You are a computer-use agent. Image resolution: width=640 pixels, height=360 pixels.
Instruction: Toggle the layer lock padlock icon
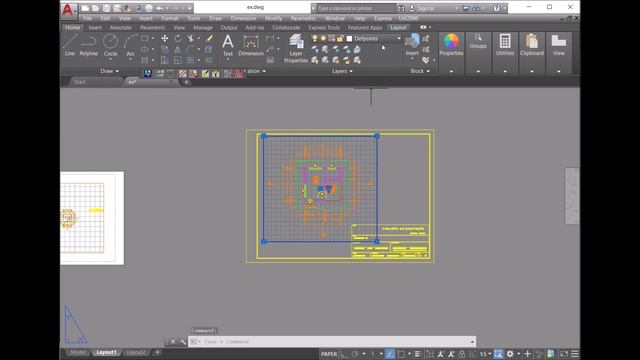pyautogui.click(x=340, y=38)
